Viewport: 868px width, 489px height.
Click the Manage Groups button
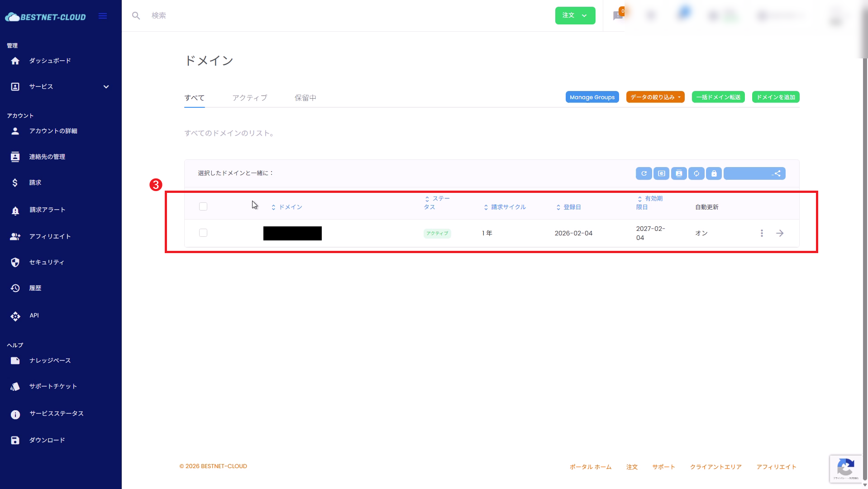pyautogui.click(x=592, y=97)
